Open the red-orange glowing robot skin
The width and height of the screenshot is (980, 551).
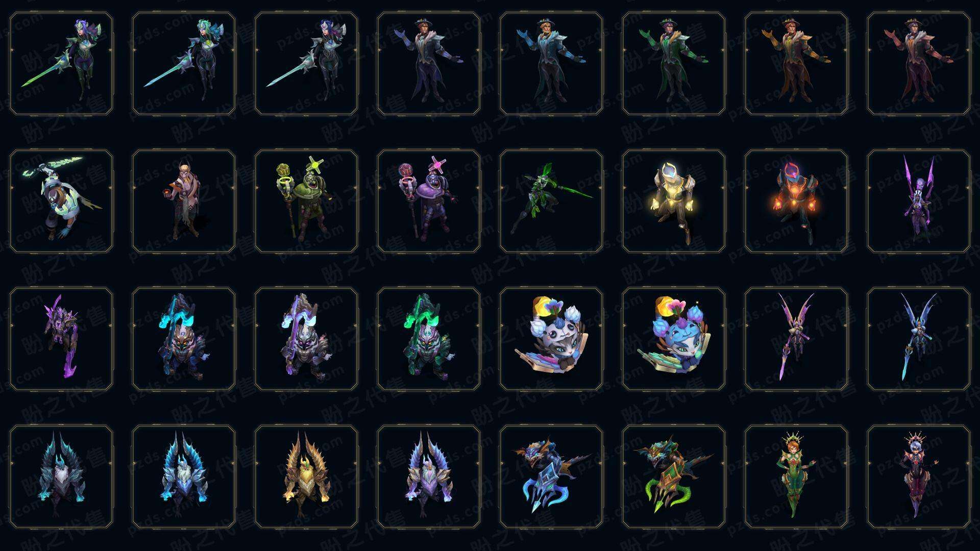pyautogui.click(x=796, y=202)
